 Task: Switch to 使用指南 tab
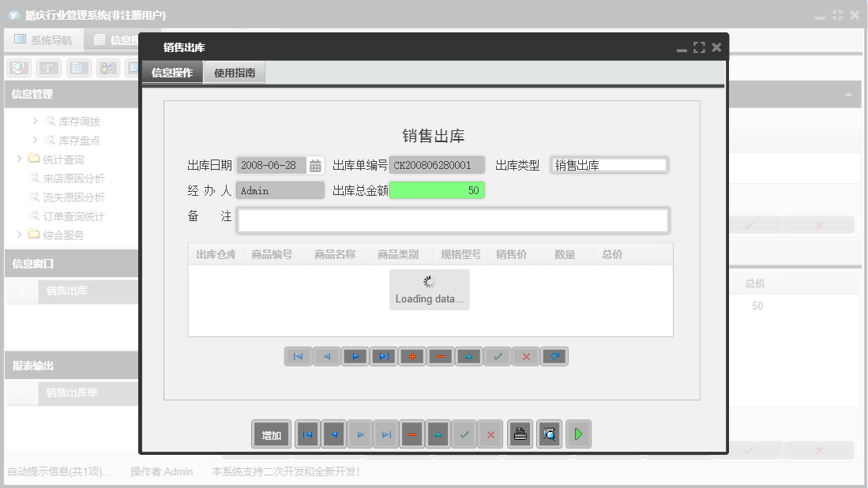(x=235, y=73)
